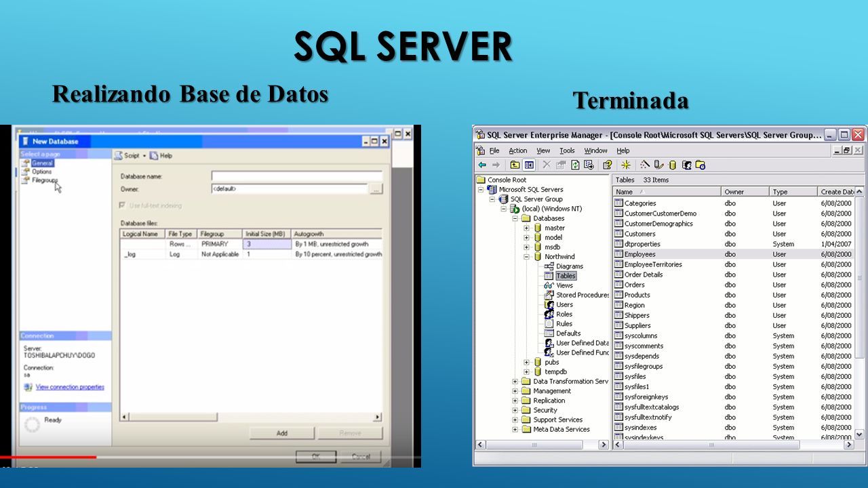Click the Back arrow in Enterprise Manager toolbar
The width and height of the screenshot is (868, 488).
tap(482, 165)
